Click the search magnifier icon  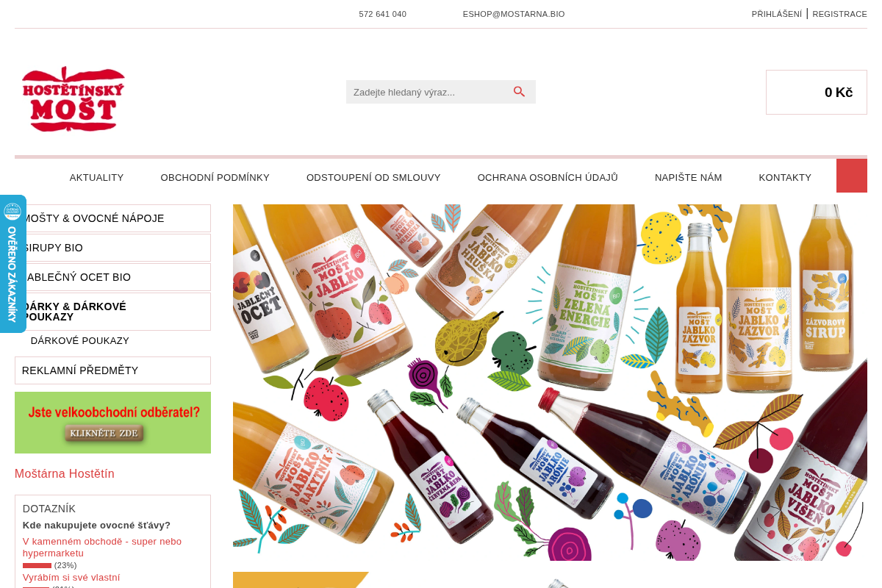pyautogui.click(x=519, y=92)
